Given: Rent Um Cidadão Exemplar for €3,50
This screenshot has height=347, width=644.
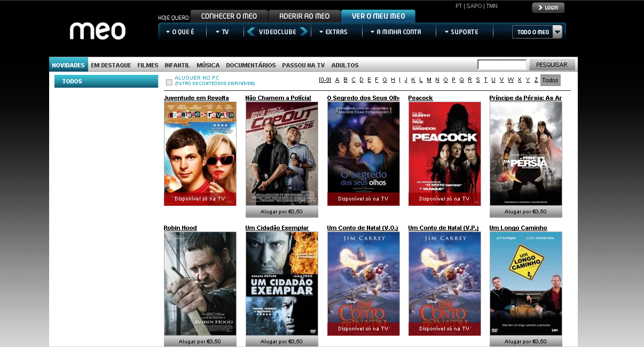Looking at the screenshot, I should [x=282, y=341].
